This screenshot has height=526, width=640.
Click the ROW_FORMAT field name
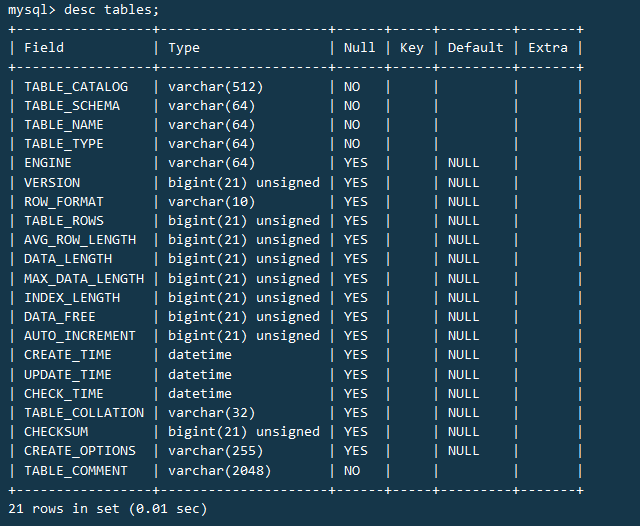click(x=64, y=202)
